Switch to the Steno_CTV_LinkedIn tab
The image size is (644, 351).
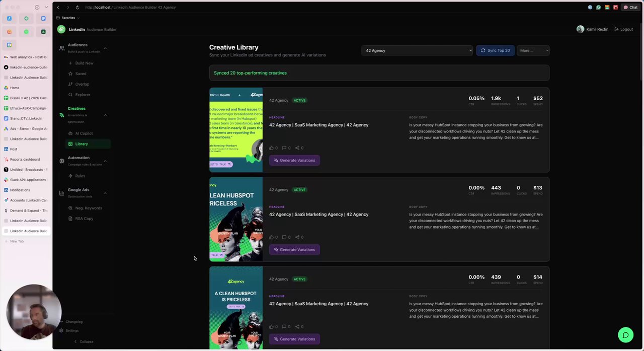pyautogui.click(x=25, y=118)
